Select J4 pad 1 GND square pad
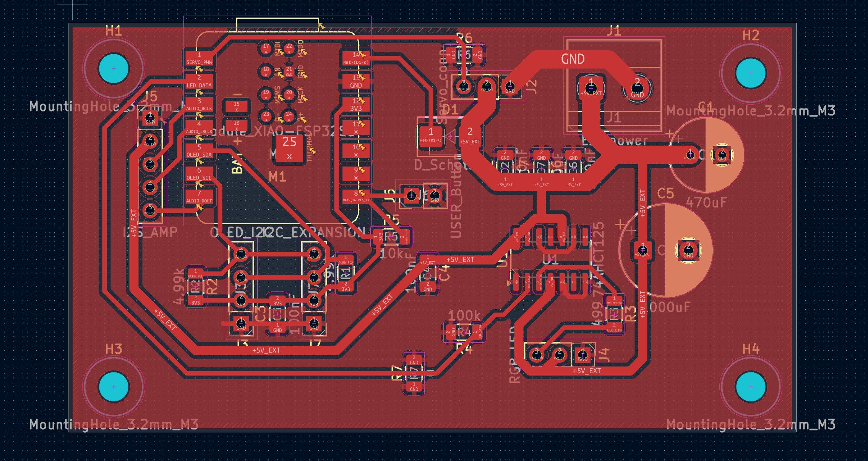This screenshot has width=868, height=461. pos(582,355)
